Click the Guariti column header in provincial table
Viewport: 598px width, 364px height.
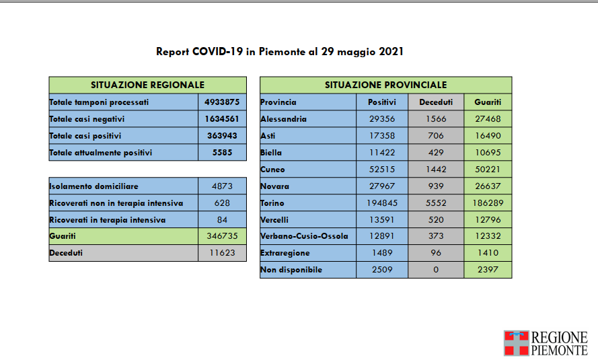click(487, 102)
